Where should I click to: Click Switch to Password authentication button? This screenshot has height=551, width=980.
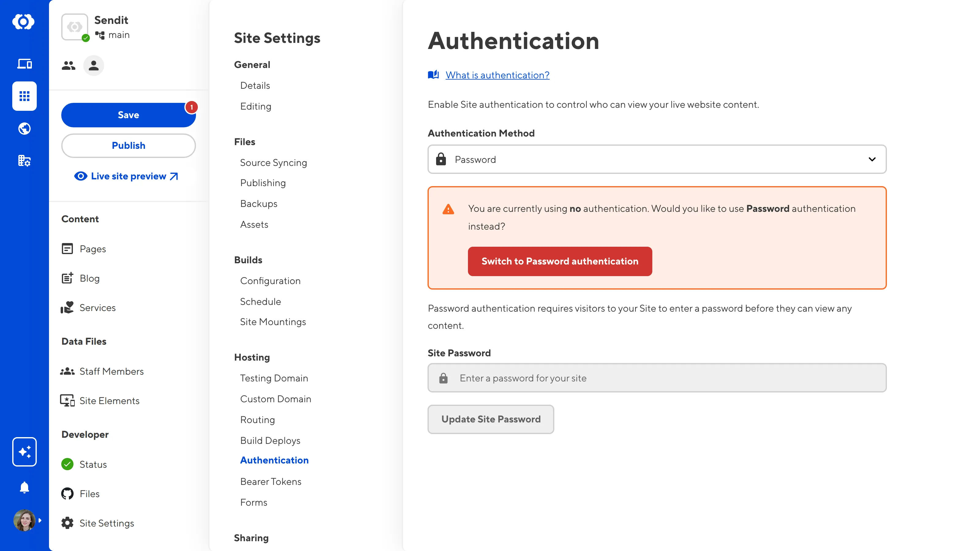[x=560, y=261]
